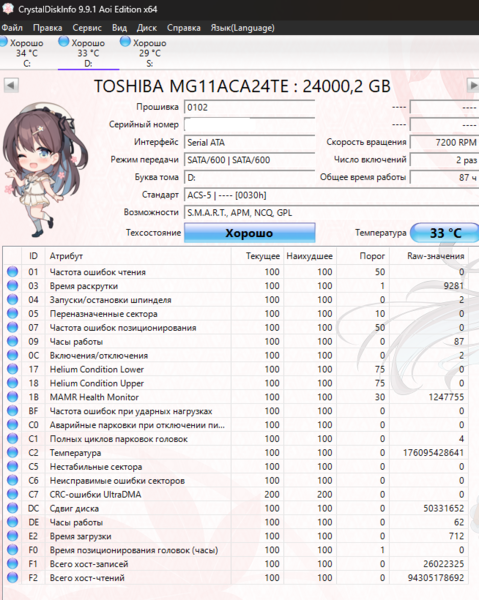Image resolution: width=479 pixels, height=600 pixels.
Task: Open the Сервис menu
Action: click(x=87, y=28)
